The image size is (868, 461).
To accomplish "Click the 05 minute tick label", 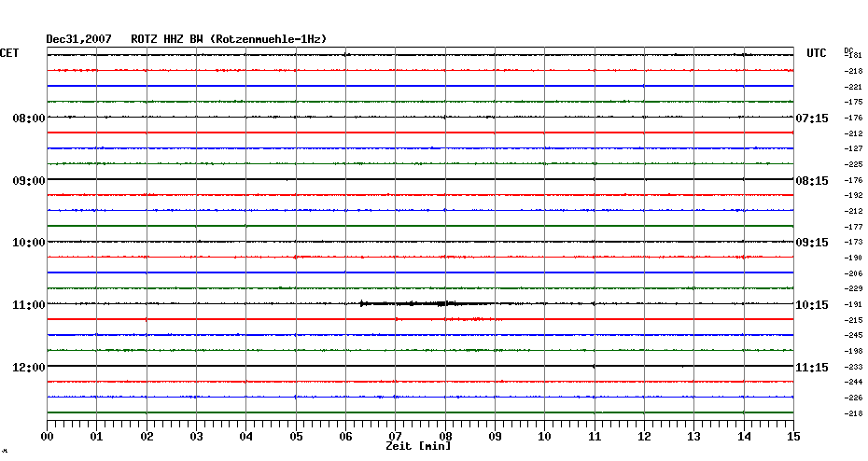I will (296, 437).
